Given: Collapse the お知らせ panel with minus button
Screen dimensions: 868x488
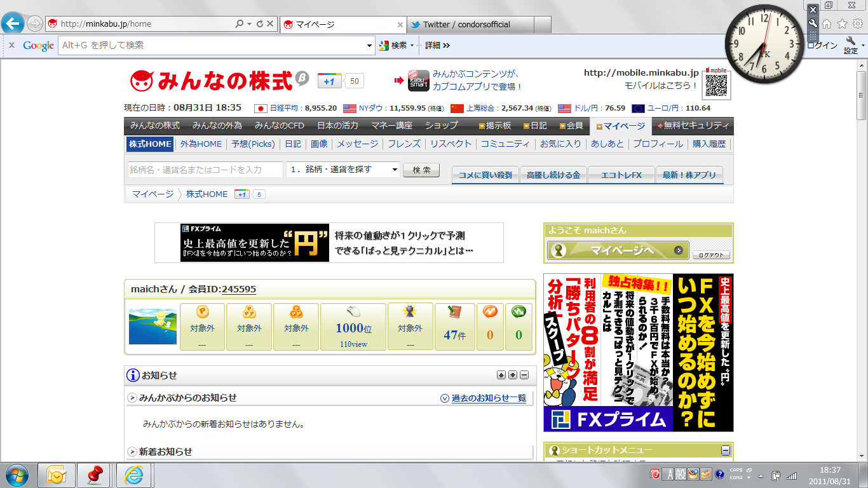Looking at the screenshot, I should point(524,376).
